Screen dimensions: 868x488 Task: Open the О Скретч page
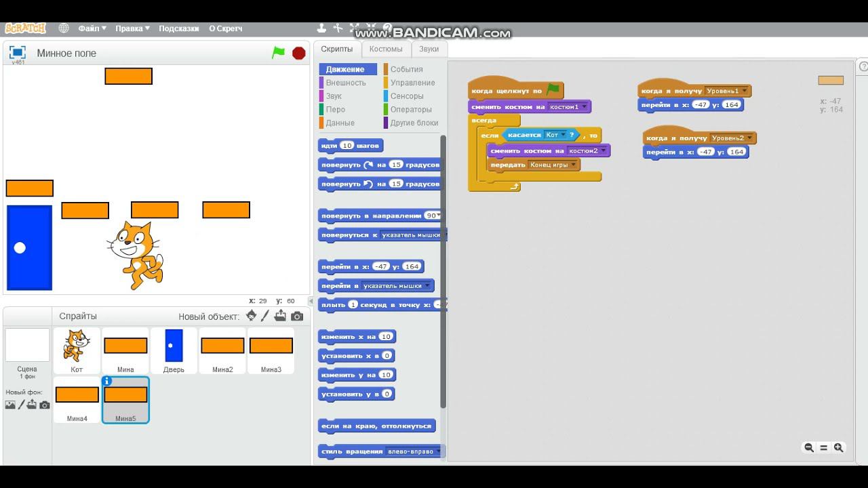pyautogui.click(x=225, y=28)
